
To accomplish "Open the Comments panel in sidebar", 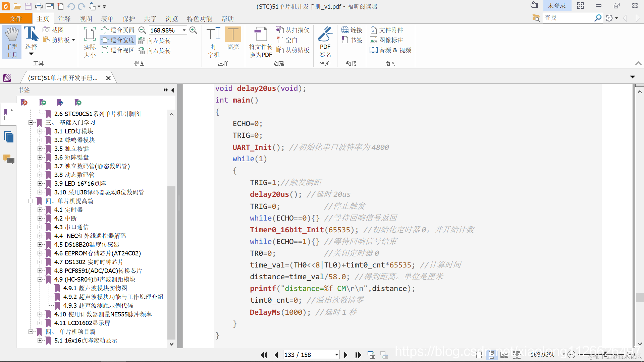I will click(9, 159).
